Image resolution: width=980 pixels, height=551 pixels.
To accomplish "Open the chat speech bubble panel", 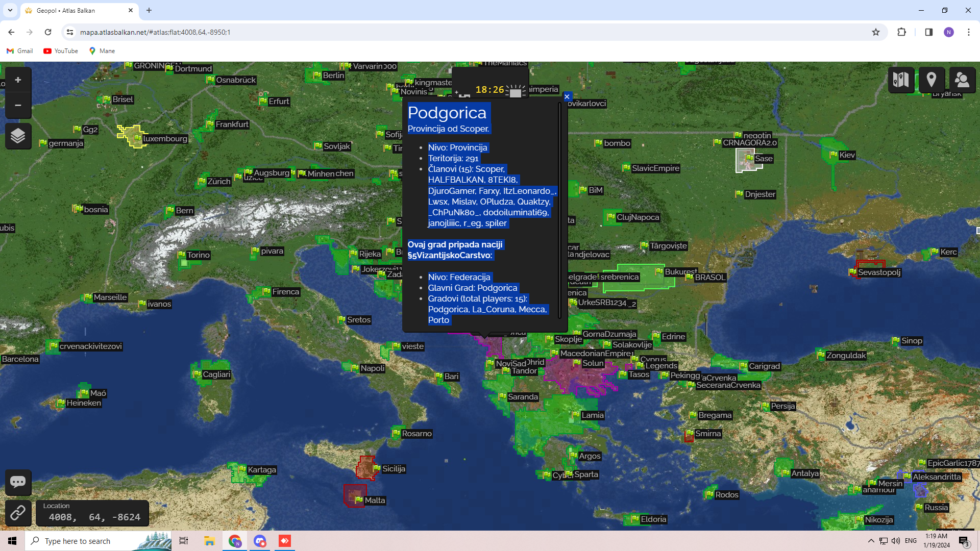I will pyautogui.click(x=18, y=482).
